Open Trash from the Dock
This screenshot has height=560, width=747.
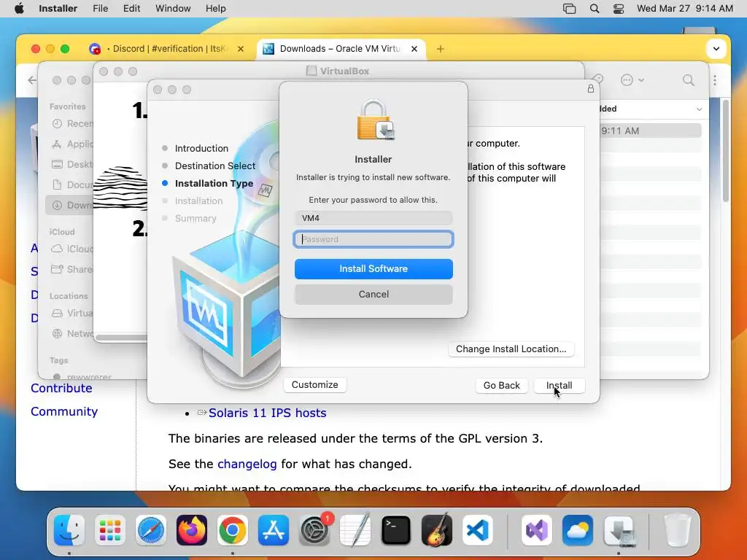677,530
